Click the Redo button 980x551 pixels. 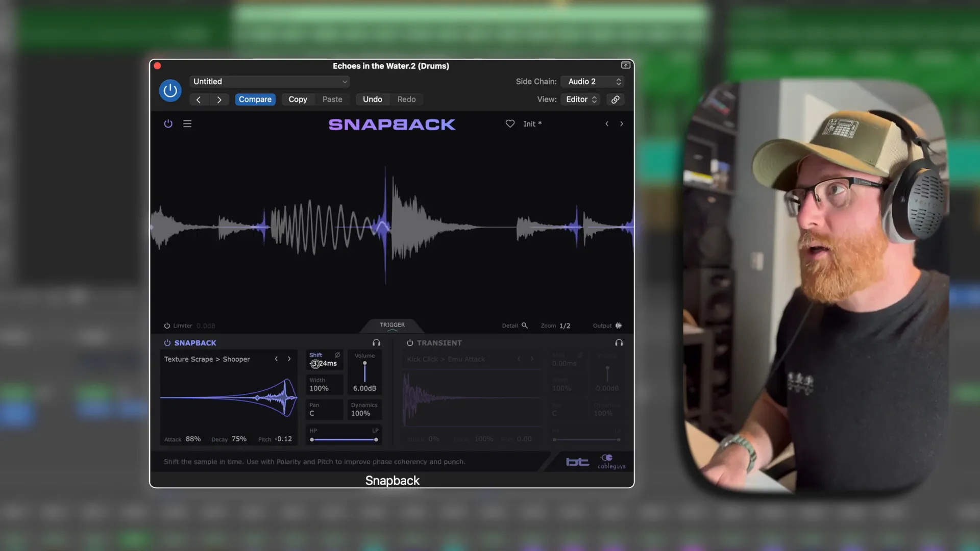[406, 99]
